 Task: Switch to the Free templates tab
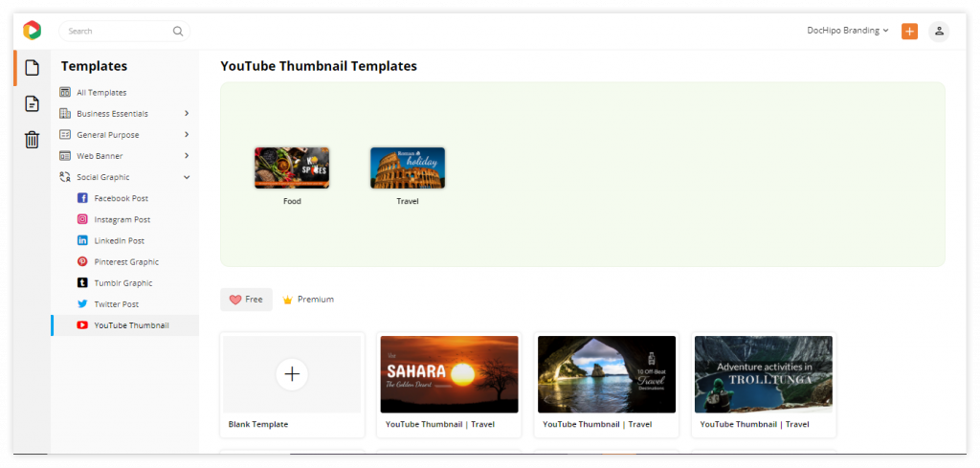pos(246,300)
